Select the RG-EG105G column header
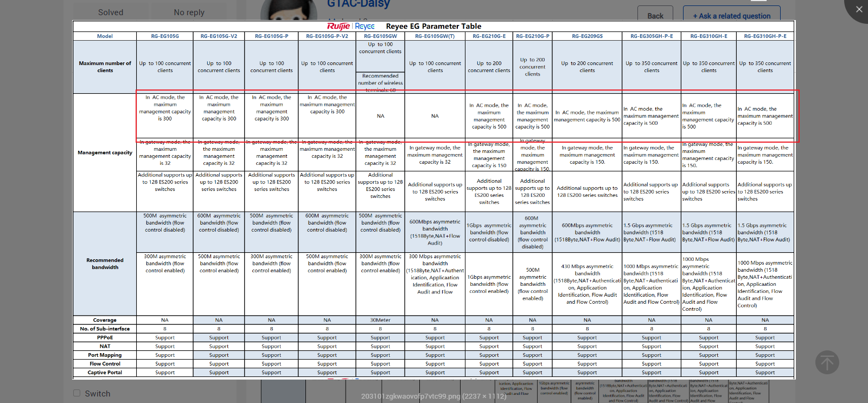Image resolution: width=868 pixels, height=403 pixels. tap(165, 36)
